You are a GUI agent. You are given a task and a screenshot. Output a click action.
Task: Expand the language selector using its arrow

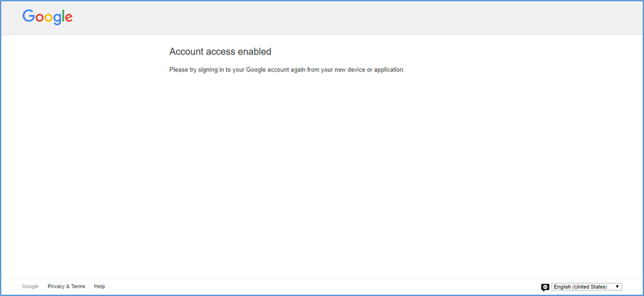[617, 287]
